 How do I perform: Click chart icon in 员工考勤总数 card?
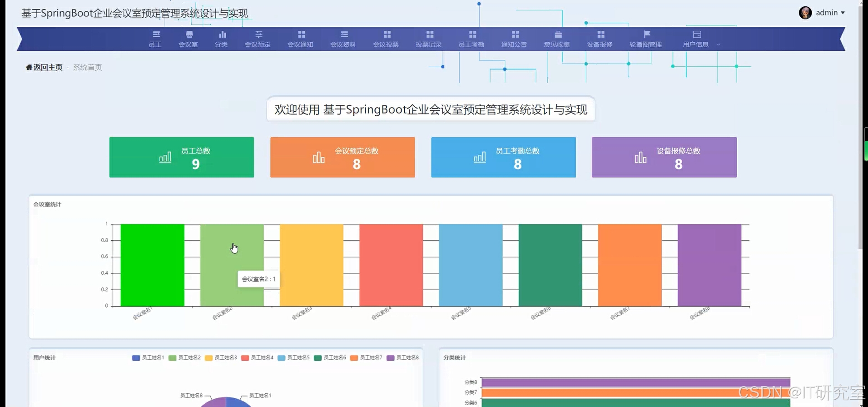pyautogui.click(x=480, y=157)
